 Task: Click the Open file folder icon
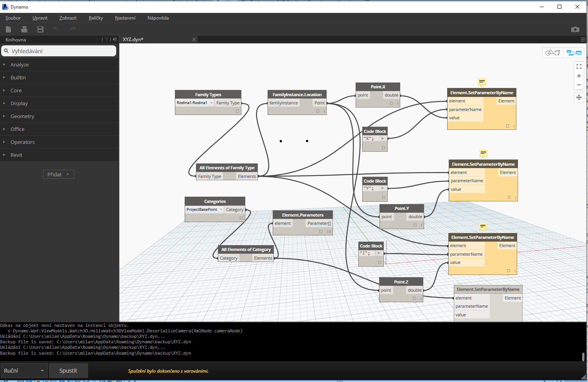click(24, 29)
